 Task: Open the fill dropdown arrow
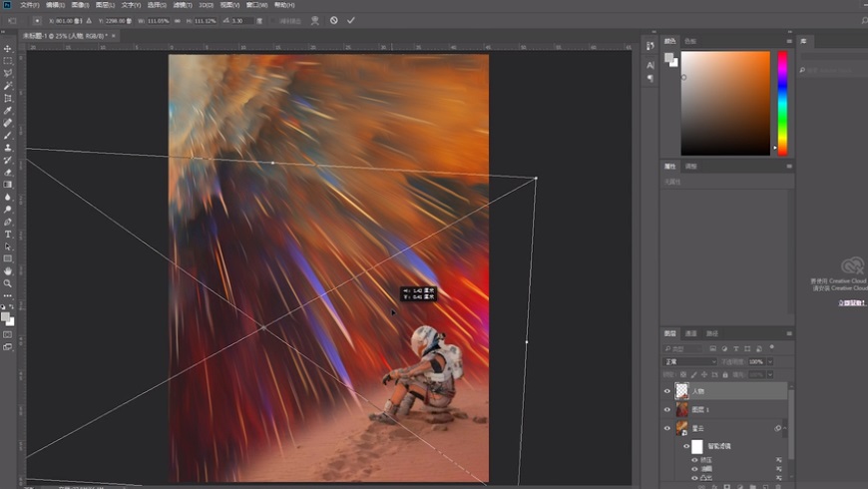(x=770, y=375)
